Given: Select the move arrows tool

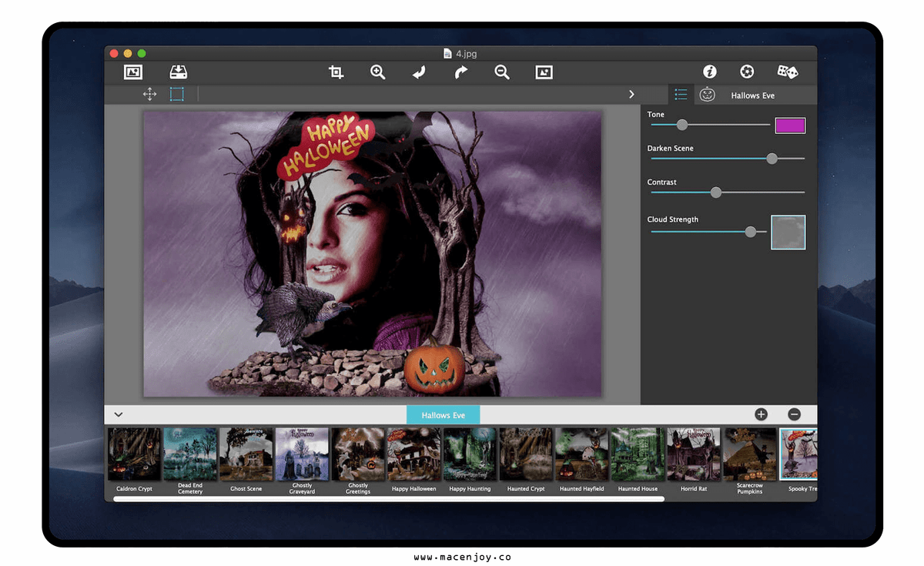Looking at the screenshot, I should (x=149, y=94).
